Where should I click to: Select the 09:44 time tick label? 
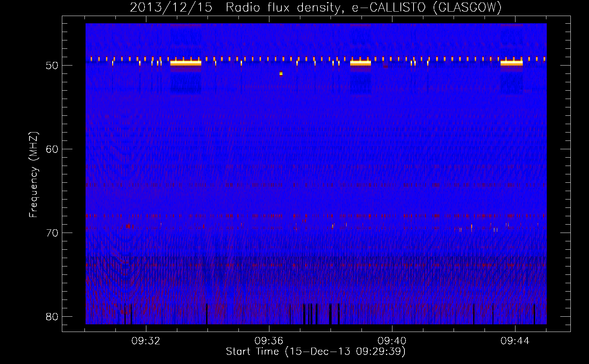tap(515, 341)
